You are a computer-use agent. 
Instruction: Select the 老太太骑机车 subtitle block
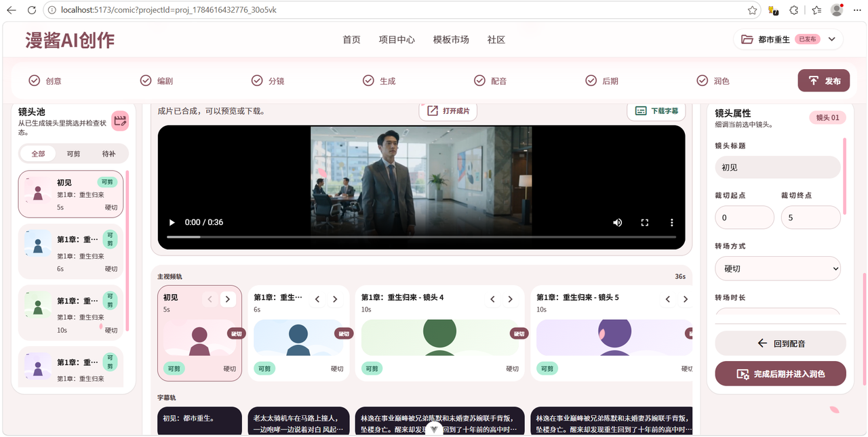click(x=298, y=420)
